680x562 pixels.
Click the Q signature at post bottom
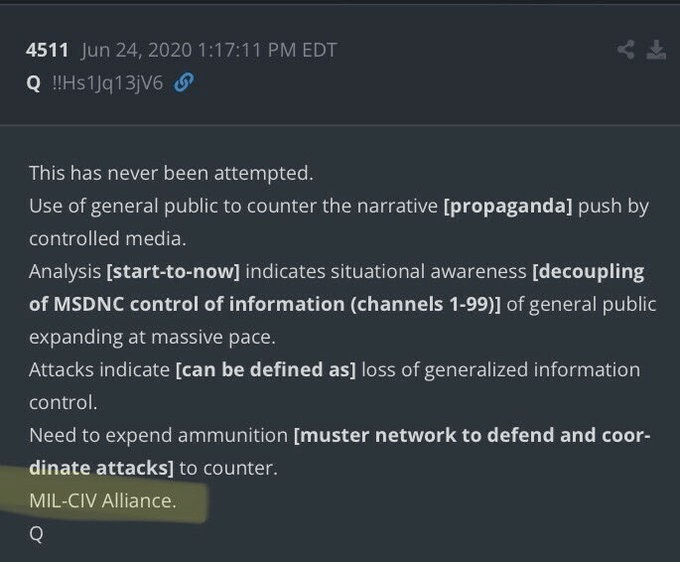point(36,533)
